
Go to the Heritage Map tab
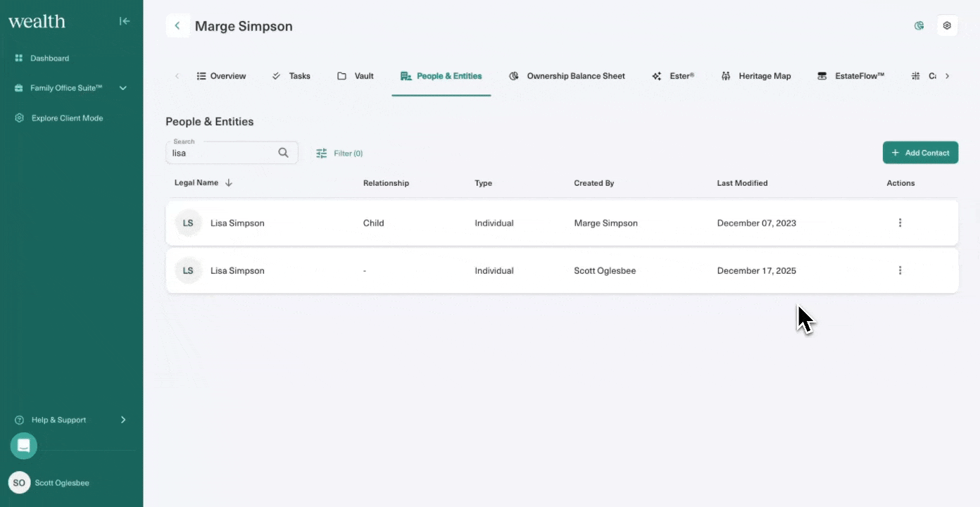[756, 76]
